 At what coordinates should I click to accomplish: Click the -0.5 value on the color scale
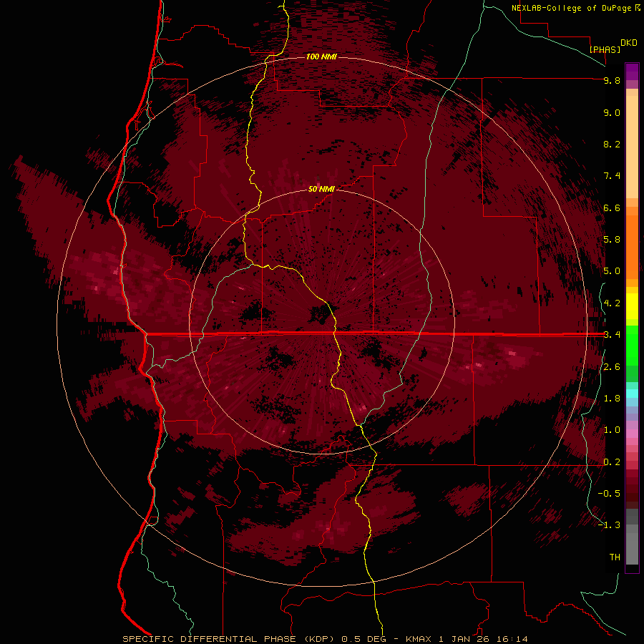tap(609, 494)
